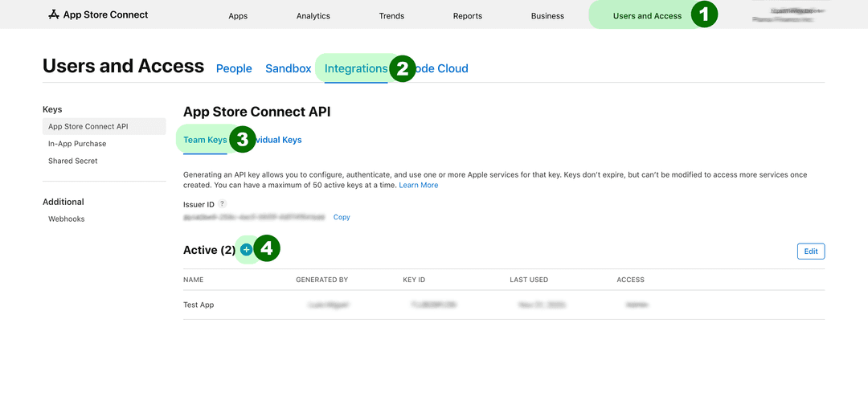Open Webhooks in sidebar

tap(67, 219)
